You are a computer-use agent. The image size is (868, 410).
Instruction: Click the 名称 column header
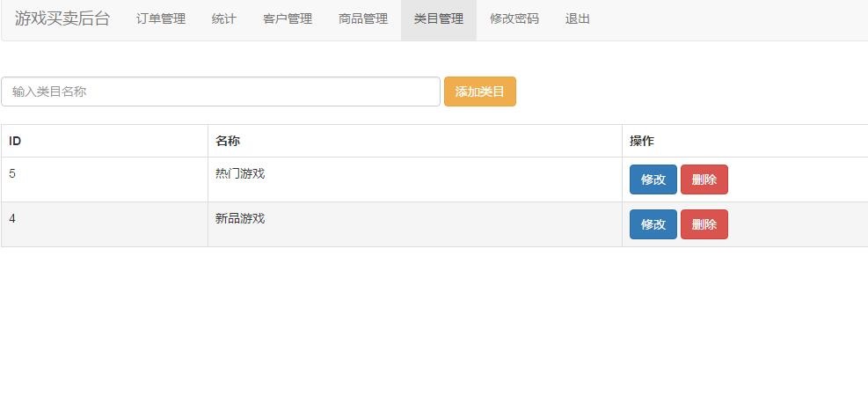414,141
